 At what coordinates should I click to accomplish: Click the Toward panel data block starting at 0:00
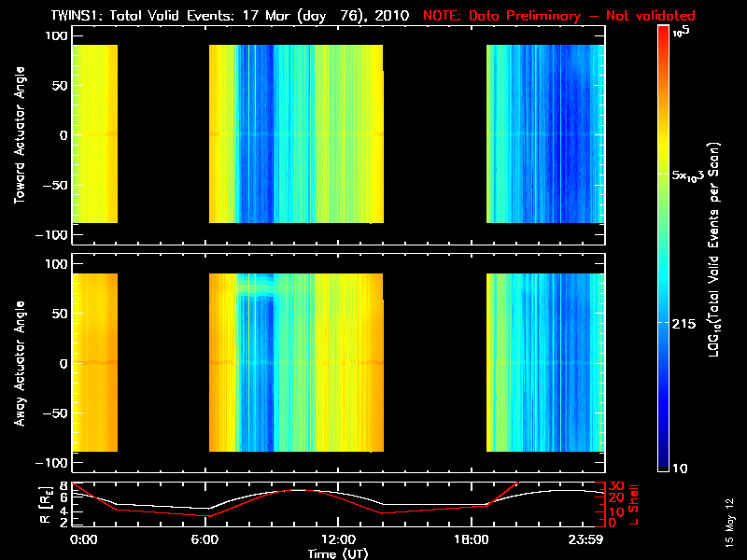pyautogui.click(x=95, y=133)
